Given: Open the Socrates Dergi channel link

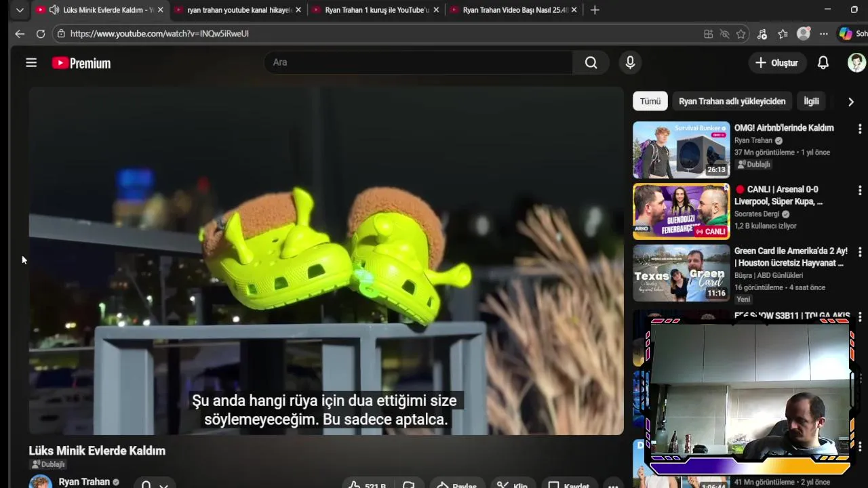Looking at the screenshot, I should pos(757,214).
